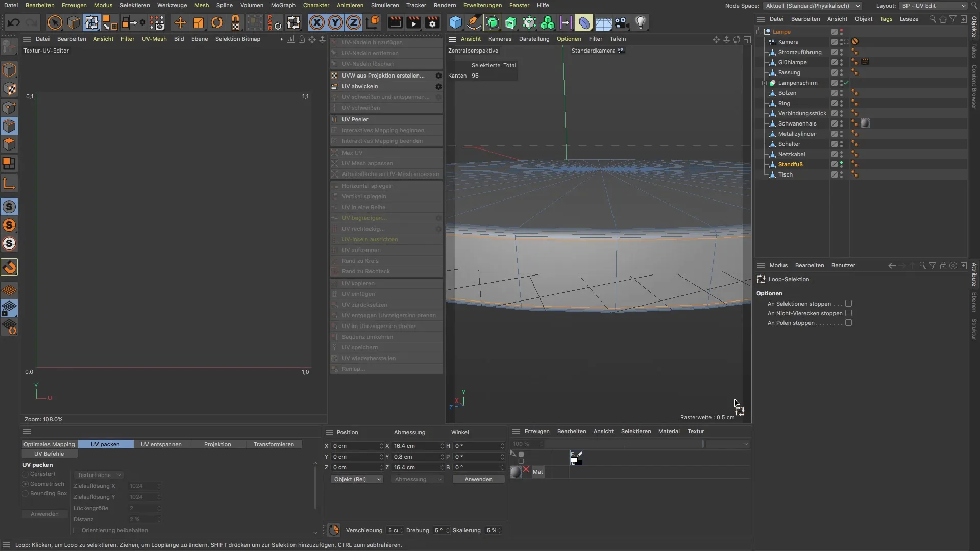Click Anwenden in UV packen
Viewport: 980px width, 551px height.
(x=44, y=514)
